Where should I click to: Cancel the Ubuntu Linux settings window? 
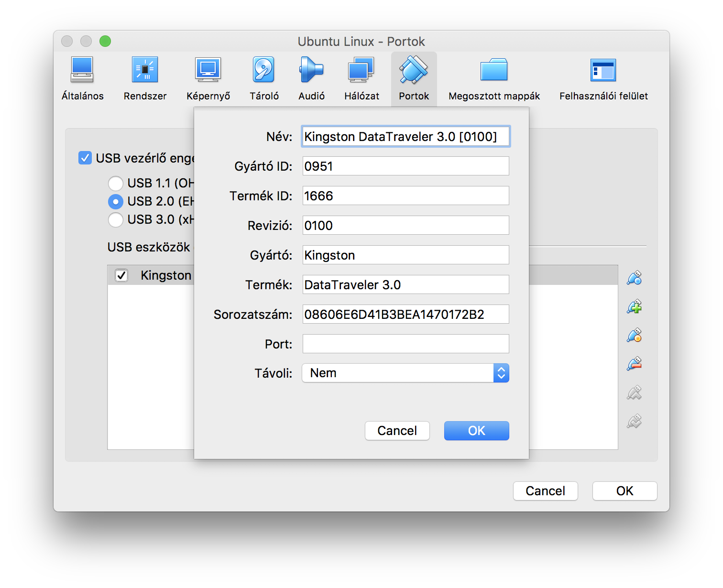point(545,491)
